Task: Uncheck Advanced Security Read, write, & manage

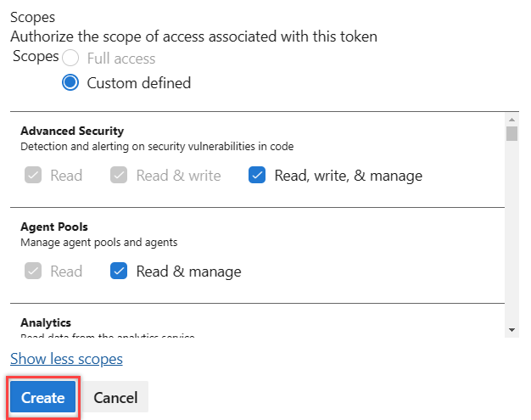Action: click(256, 176)
